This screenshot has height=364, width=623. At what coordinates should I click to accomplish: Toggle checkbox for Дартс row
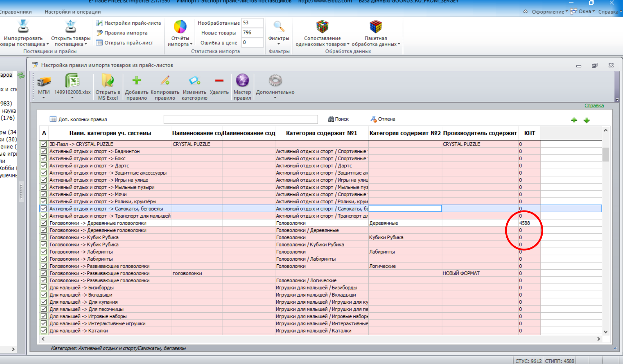44,165
